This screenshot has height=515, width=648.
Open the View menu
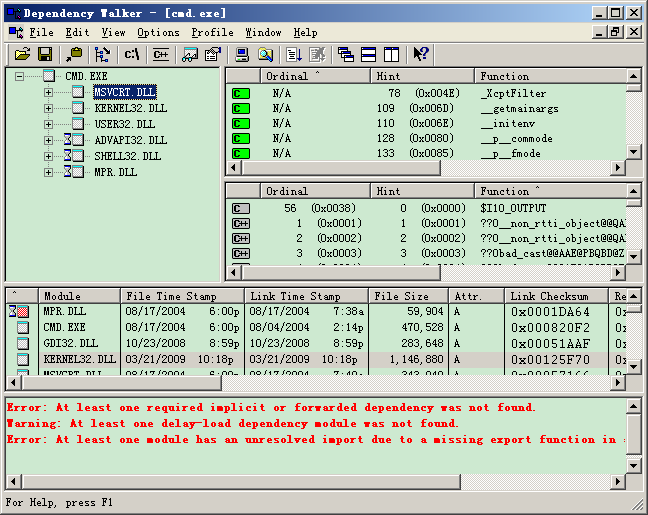(114, 32)
